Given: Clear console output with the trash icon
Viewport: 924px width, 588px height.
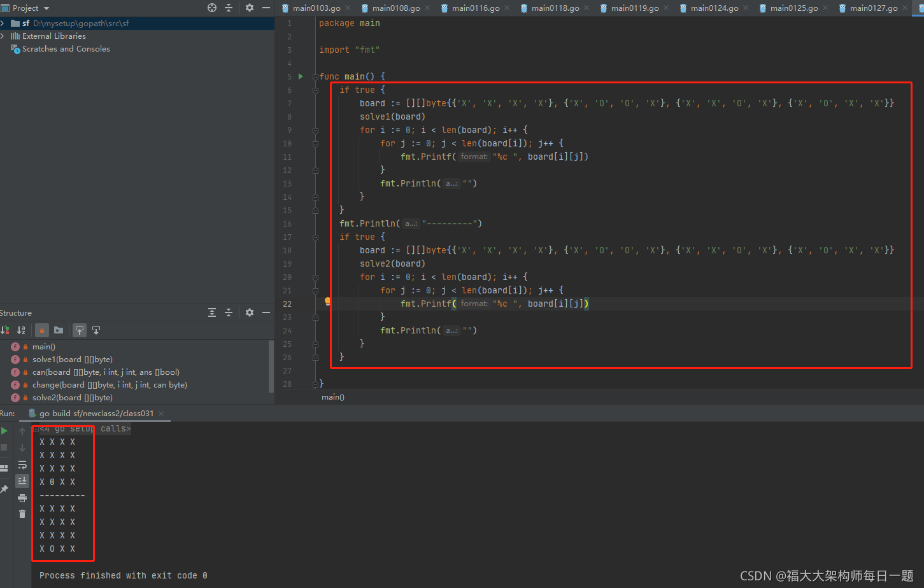Looking at the screenshot, I should pyautogui.click(x=22, y=514).
